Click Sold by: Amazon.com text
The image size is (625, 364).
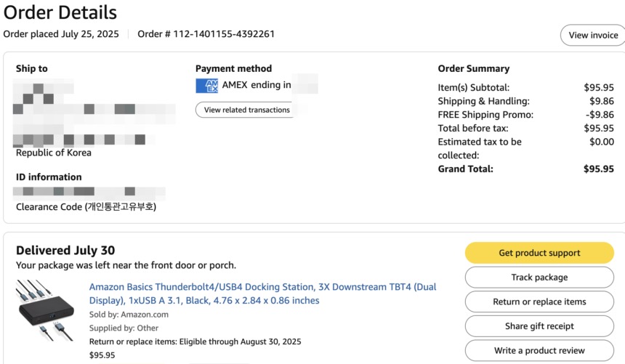[x=129, y=315]
